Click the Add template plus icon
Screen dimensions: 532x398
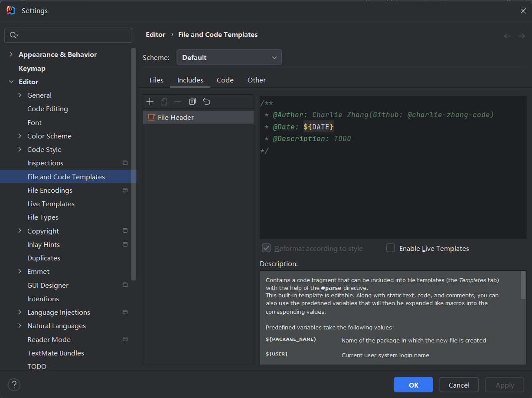(150, 102)
